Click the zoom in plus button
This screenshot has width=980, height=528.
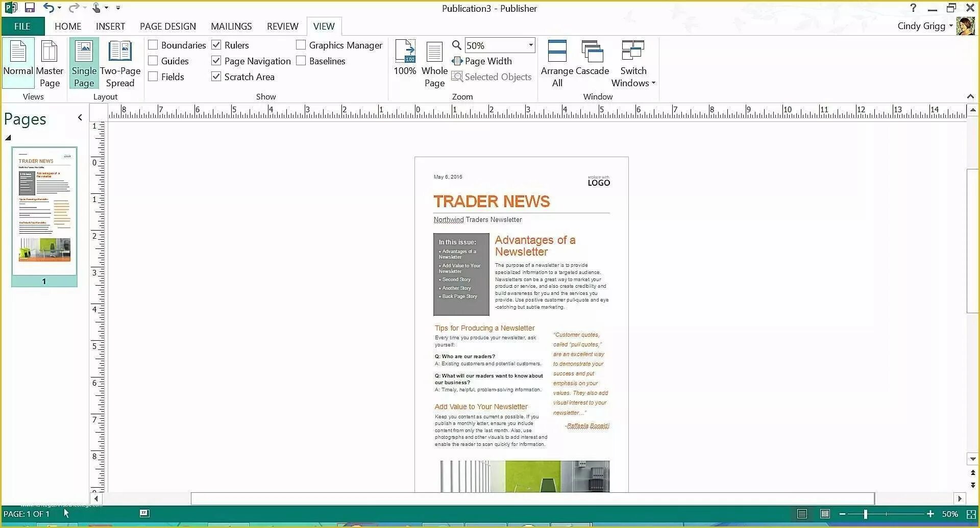click(930, 514)
